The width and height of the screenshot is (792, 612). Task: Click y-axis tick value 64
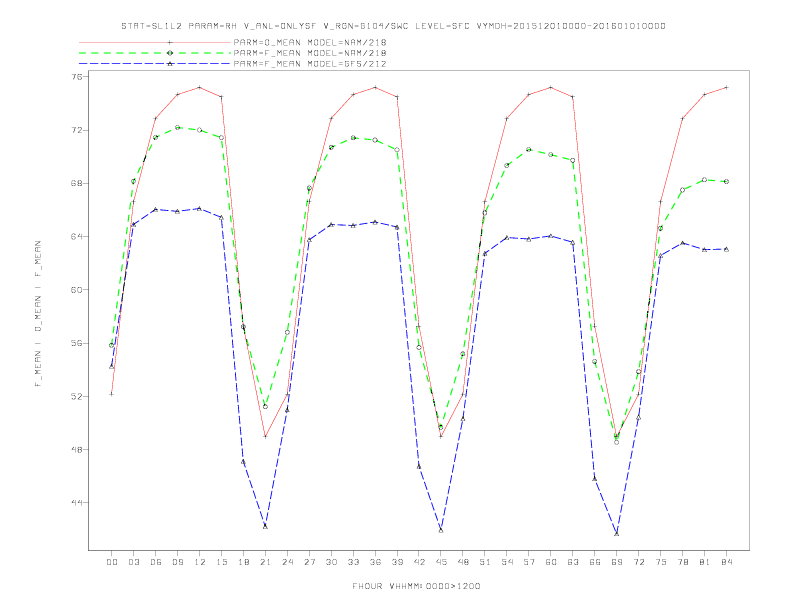79,236
